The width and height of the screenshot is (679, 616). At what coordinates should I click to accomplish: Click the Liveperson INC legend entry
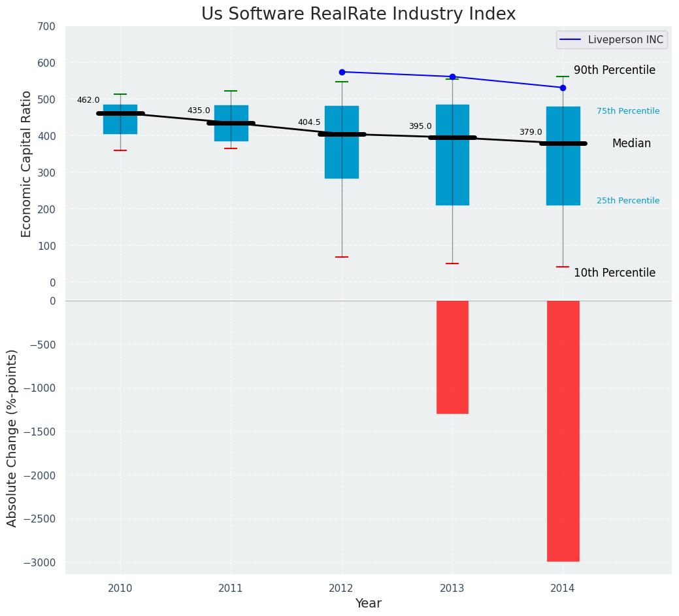pyautogui.click(x=612, y=39)
